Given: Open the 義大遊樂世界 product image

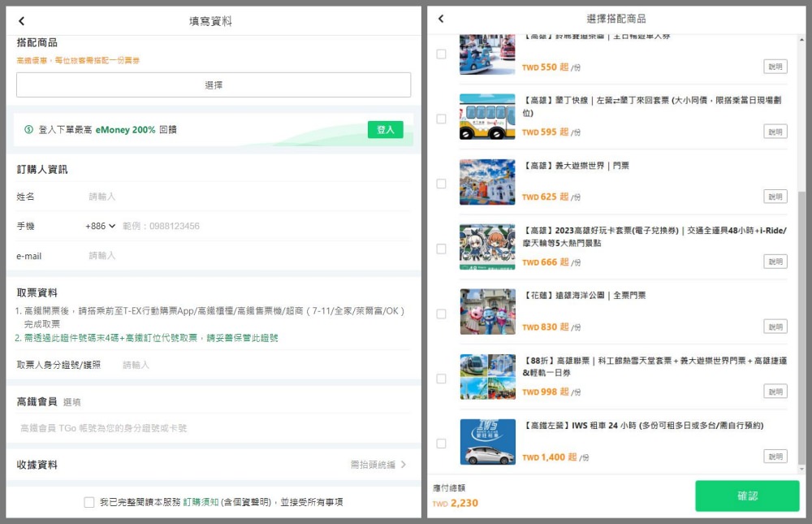Looking at the screenshot, I should point(487,182).
